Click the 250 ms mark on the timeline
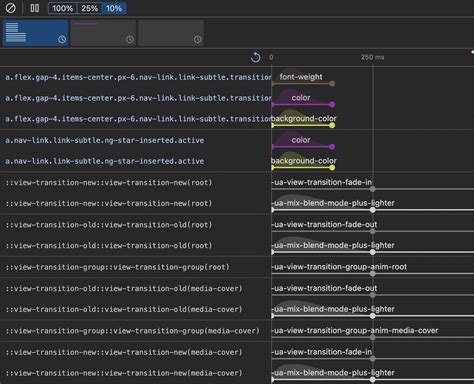This screenshot has width=474, height=384. tap(372, 57)
